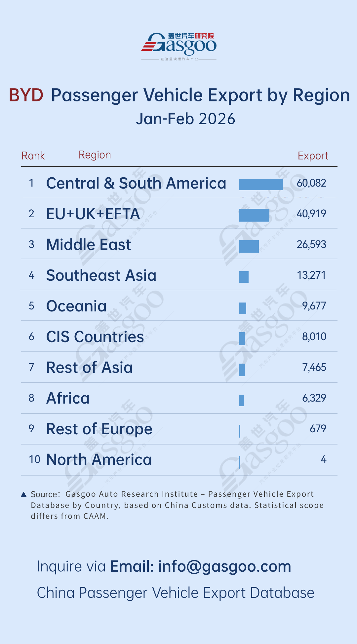Select the Central & South America row label
Viewport: 357px width, 644px height.
(x=136, y=183)
